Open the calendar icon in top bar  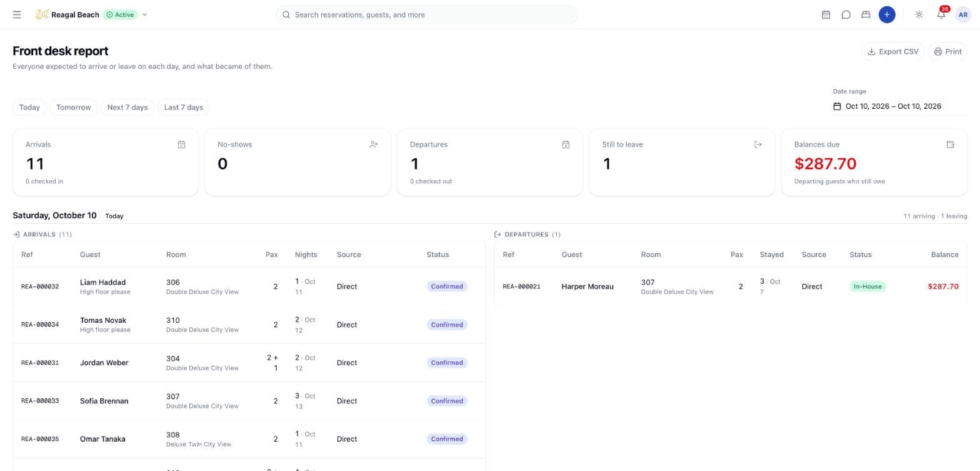click(826, 14)
